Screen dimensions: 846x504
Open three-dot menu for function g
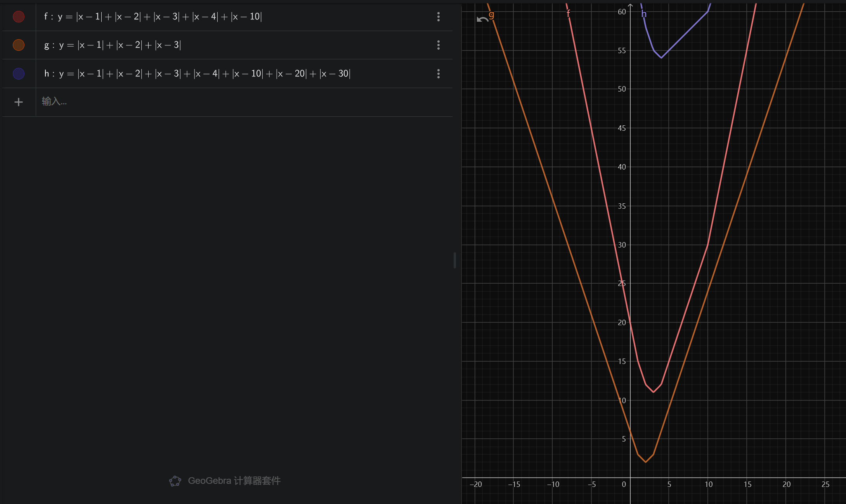(439, 45)
